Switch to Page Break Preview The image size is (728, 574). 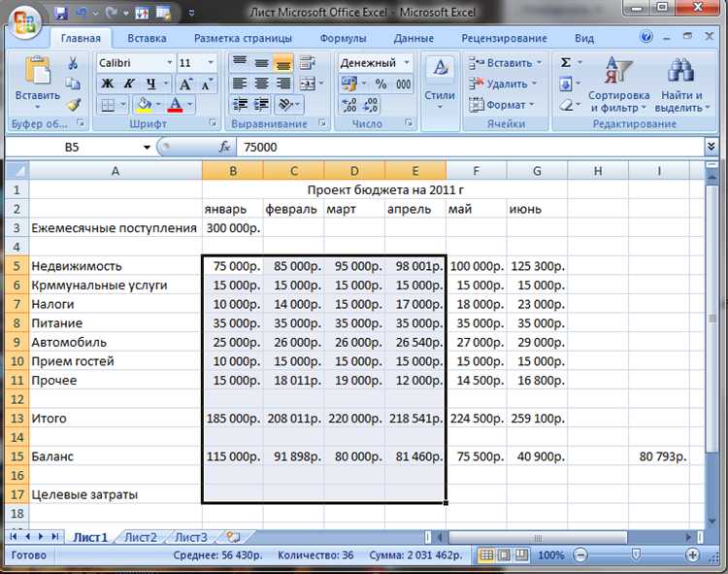click(522, 555)
